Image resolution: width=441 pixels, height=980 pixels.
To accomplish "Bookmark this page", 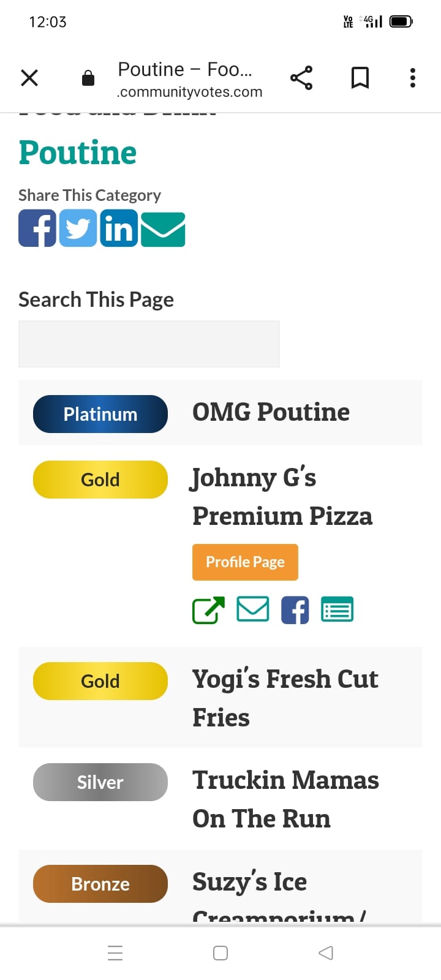I will [360, 78].
